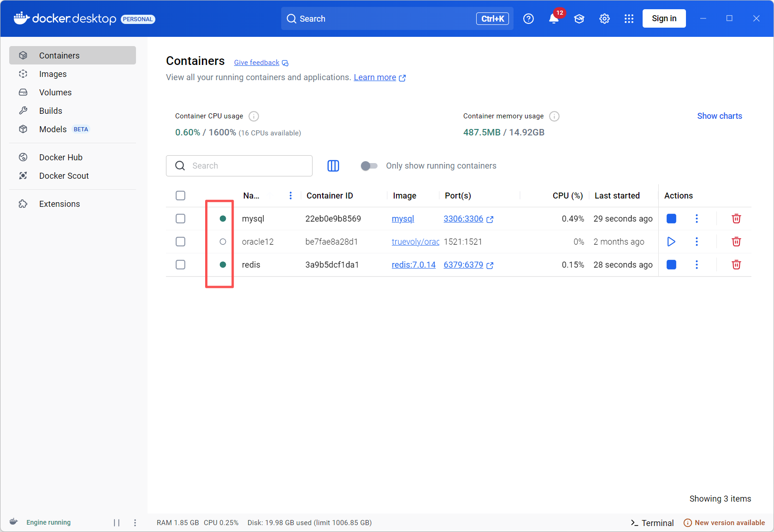Pause the Docker engine
Image resolution: width=774 pixels, height=532 pixels.
[117, 523]
